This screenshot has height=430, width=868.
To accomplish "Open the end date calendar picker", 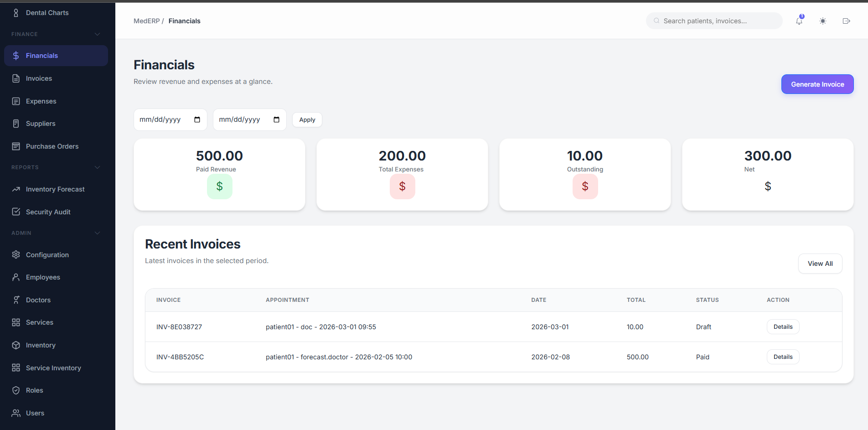I will pos(277,119).
